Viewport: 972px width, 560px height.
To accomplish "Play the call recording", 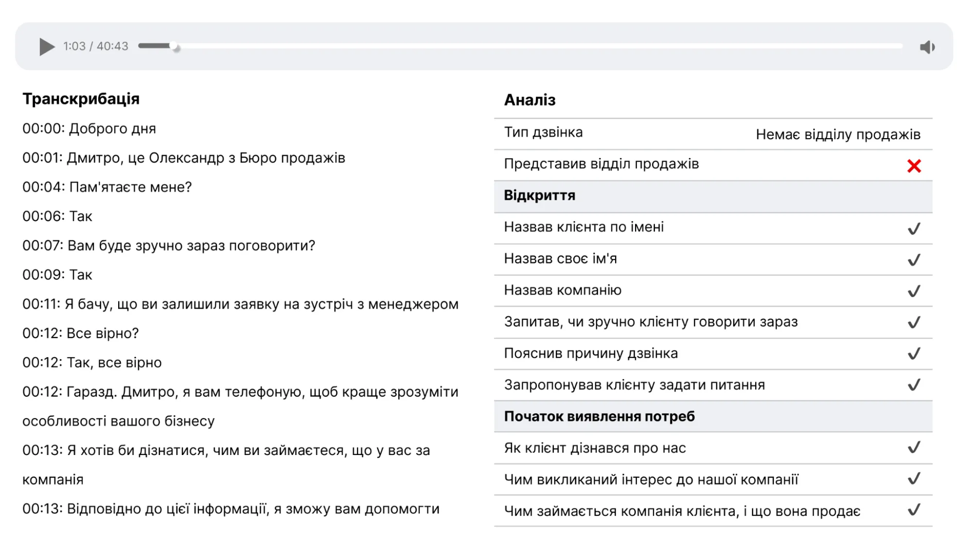I will (x=47, y=47).
